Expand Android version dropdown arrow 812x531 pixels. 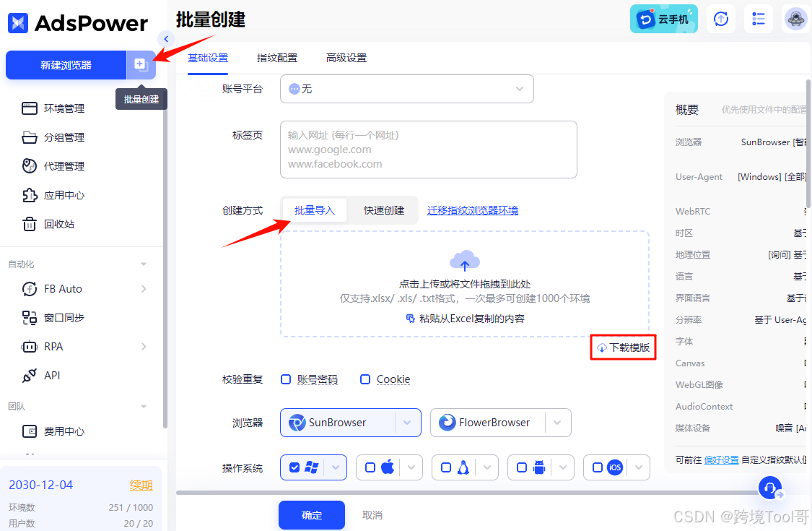[563, 467]
